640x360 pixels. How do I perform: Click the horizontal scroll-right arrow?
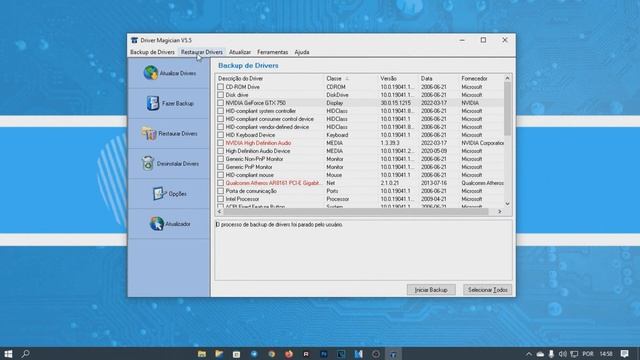(500, 211)
